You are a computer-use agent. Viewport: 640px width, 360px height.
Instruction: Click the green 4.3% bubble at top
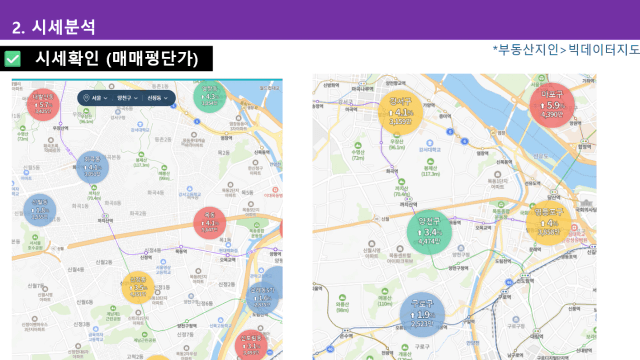coord(210,97)
